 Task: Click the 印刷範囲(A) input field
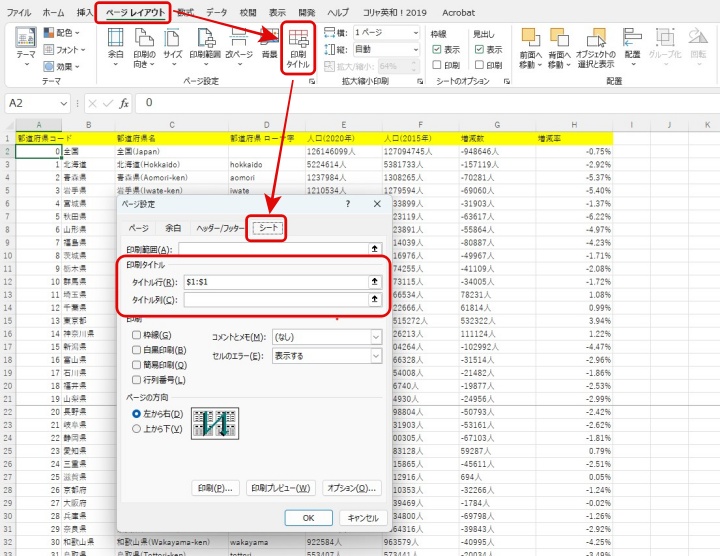pyautogui.click(x=274, y=248)
